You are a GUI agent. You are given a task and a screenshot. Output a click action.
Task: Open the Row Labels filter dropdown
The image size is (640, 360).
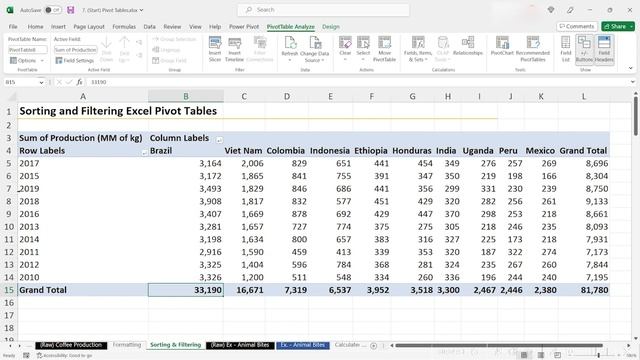tap(144, 153)
